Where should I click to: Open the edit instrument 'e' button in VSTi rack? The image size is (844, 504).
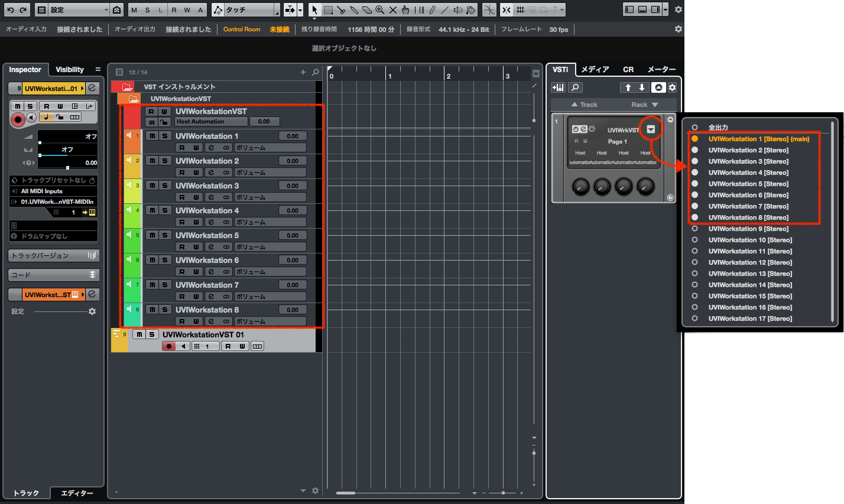point(583,129)
